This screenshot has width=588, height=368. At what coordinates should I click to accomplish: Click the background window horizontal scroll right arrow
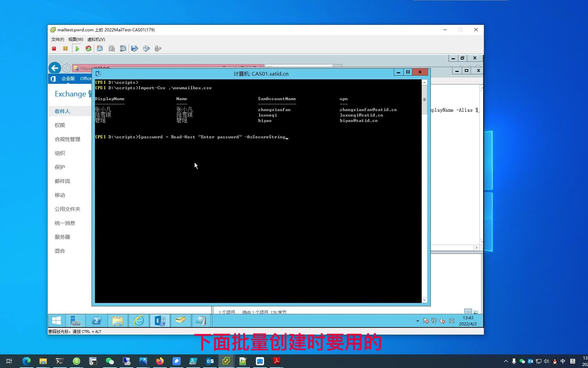tap(476, 248)
